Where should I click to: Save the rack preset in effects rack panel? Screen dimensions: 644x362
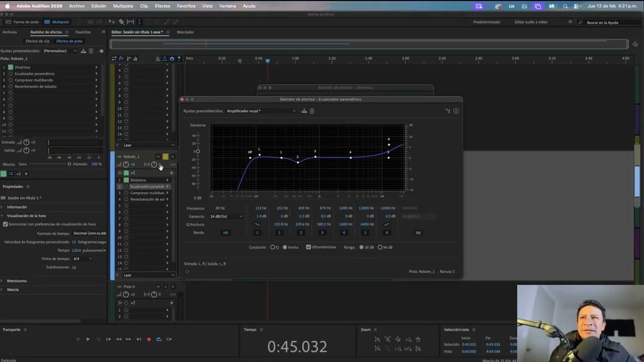(x=84, y=51)
